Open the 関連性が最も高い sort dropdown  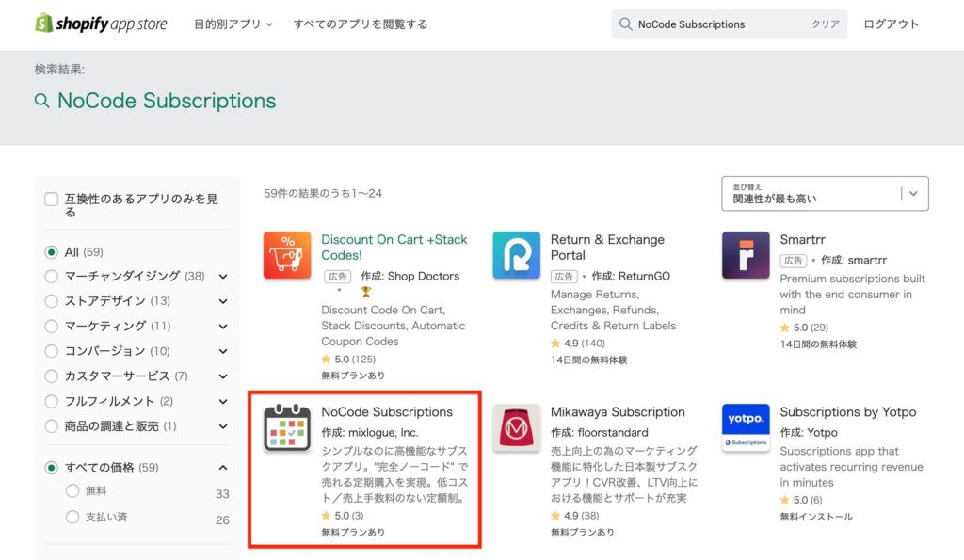pyautogui.click(x=824, y=193)
